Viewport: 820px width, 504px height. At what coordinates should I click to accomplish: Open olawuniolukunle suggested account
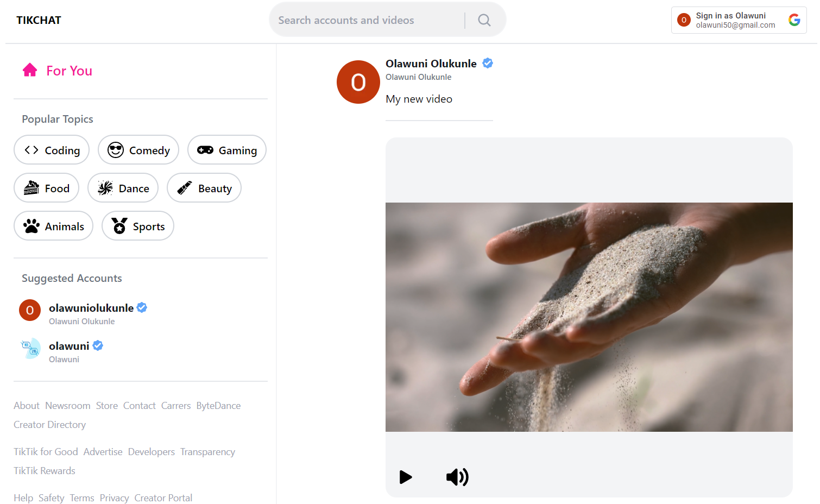91,308
